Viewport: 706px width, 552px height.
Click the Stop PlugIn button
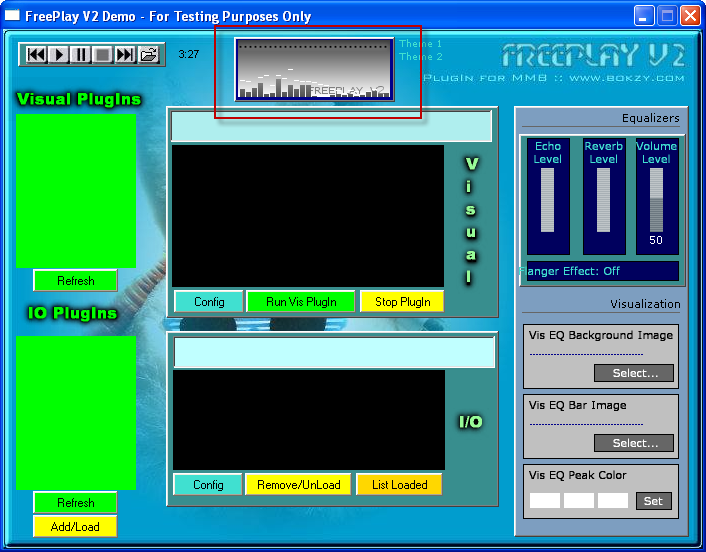pos(402,301)
